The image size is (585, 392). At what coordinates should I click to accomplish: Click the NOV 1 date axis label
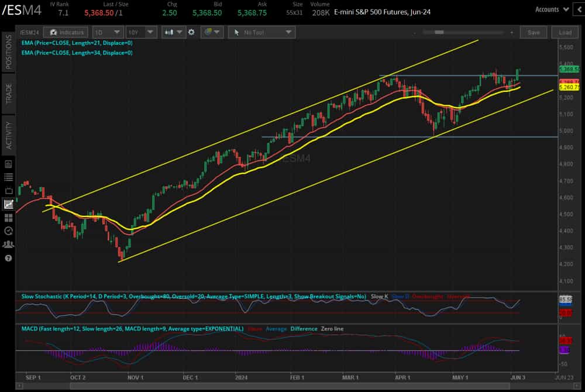coord(136,377)
